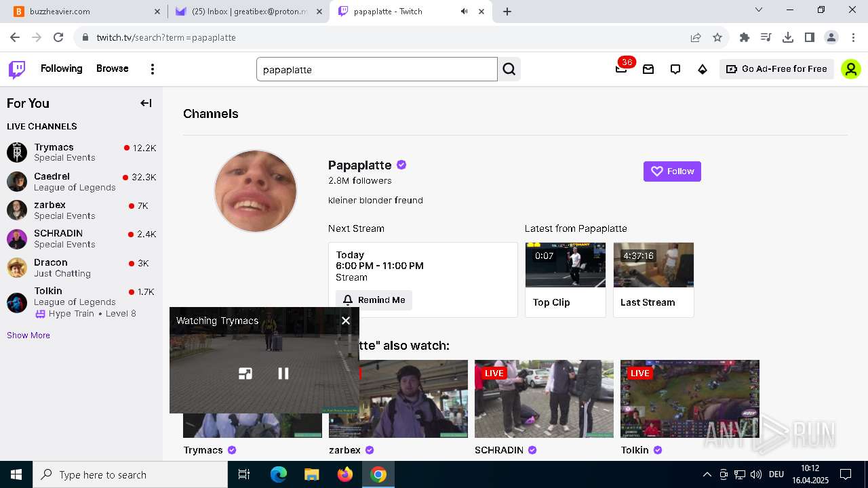Click Remind Me for next stream
868x488 pixels.
374,300
